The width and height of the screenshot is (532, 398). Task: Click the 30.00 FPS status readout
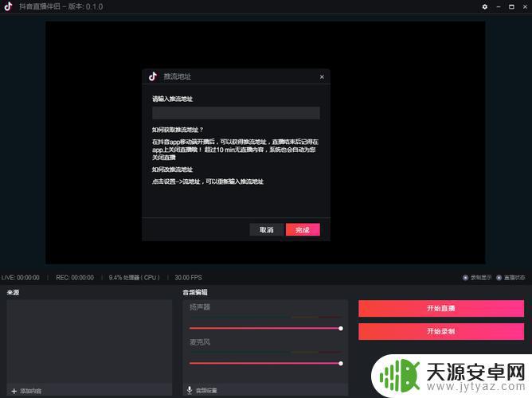[x=188, y=278]
